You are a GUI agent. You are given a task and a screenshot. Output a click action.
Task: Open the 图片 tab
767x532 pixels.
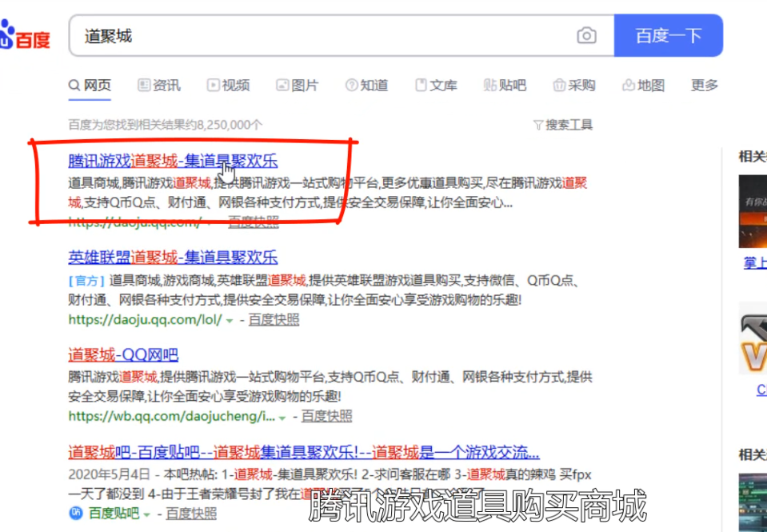tap(298, 85)
